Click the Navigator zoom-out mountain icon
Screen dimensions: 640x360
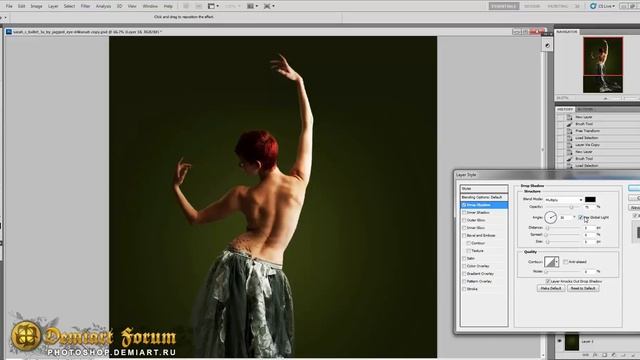pos(605,98)
